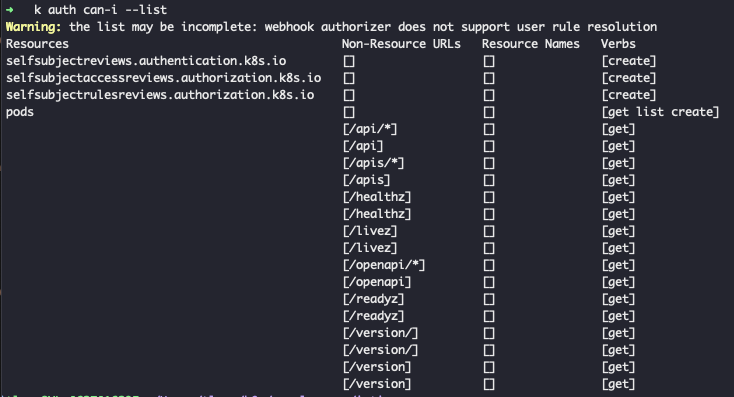Click the last [/version] URL entry

click(377, 384)
